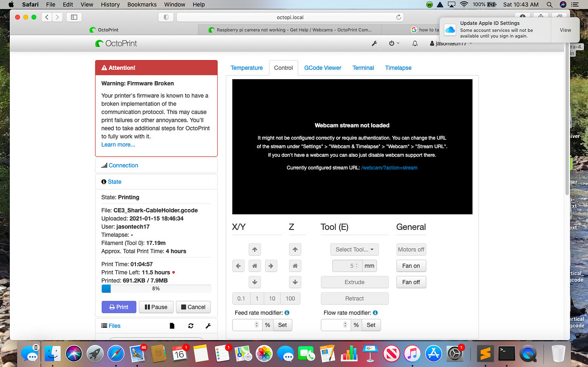
Task: Home the Z axis
Action: point(295,266)
